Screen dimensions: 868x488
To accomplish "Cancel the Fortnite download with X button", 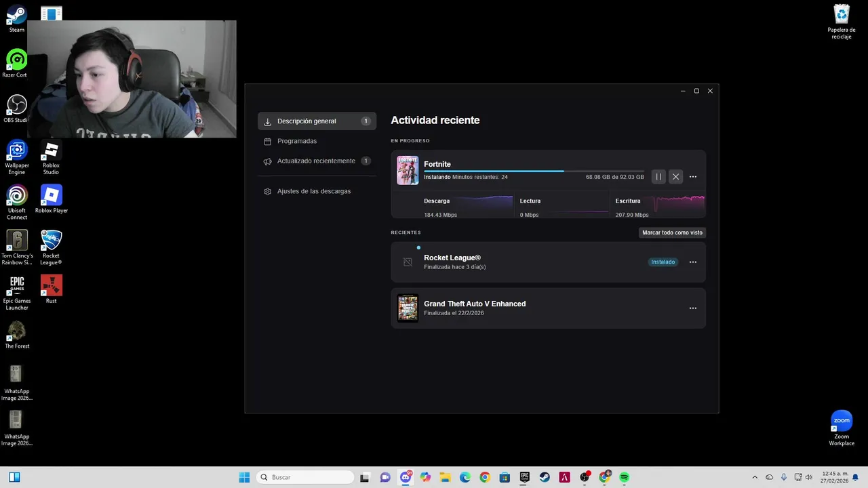I will pos(675,177).
